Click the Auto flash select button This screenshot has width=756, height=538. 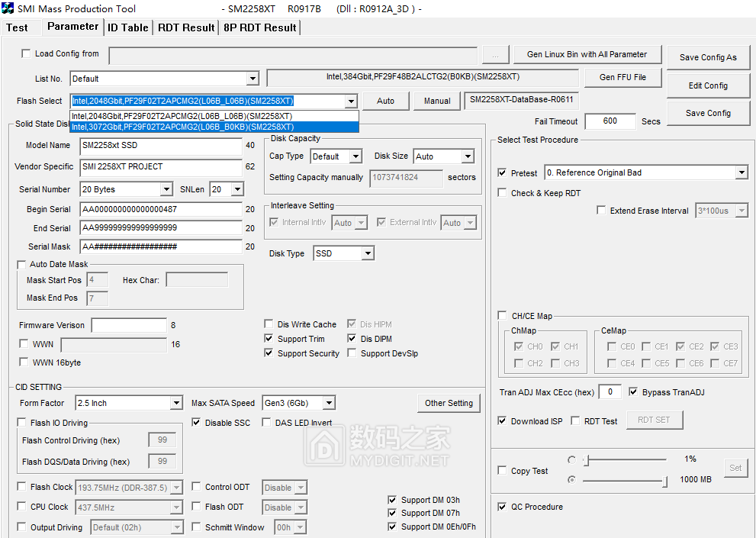click(386, 101)
